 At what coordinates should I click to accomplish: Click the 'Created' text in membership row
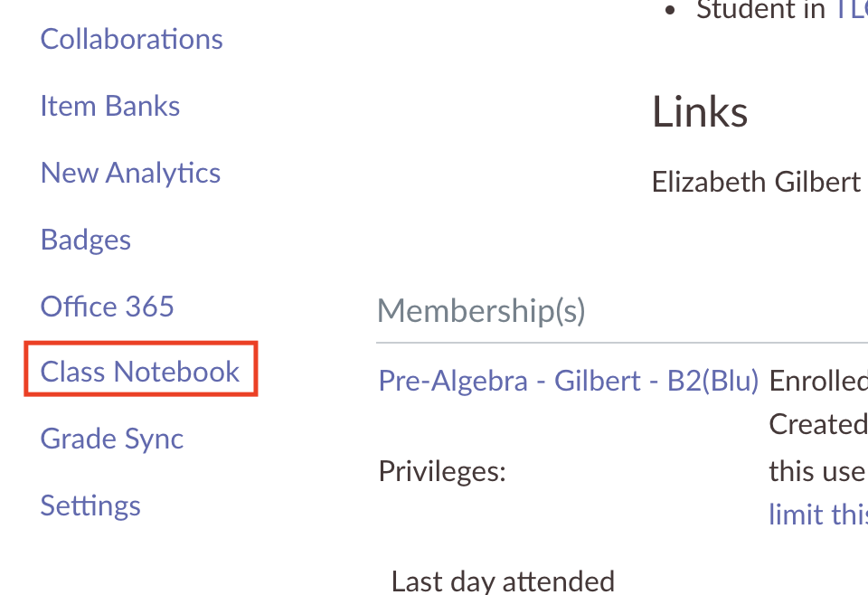(x=817, y=424)
